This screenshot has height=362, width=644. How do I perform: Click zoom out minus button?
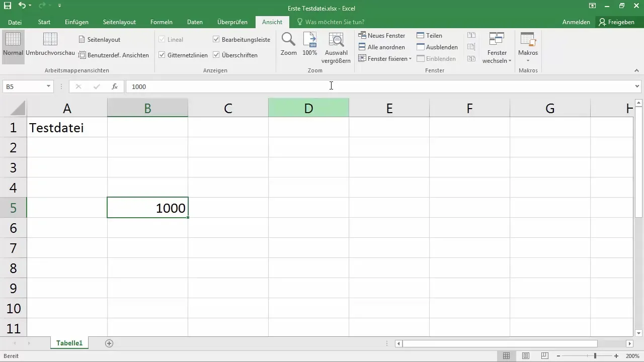(558, 356)
